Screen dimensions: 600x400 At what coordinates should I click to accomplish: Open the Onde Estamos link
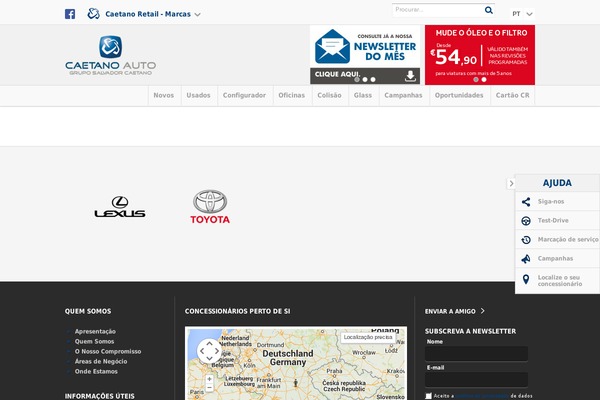click(96, 371)
